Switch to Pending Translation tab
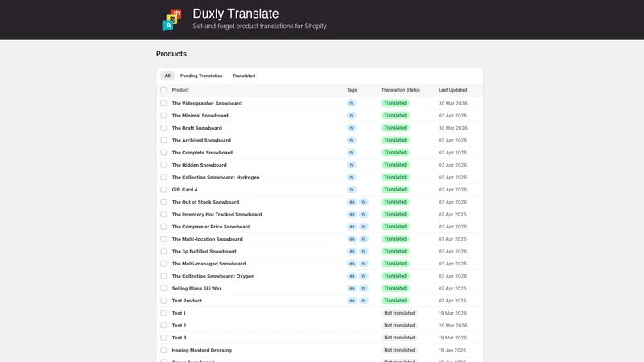 tap(201, 76)
